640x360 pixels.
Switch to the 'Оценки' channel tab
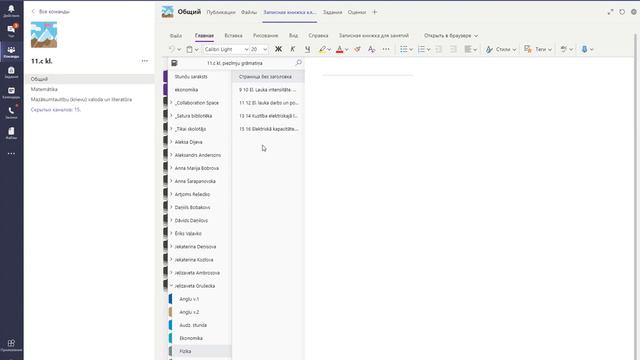357,12
